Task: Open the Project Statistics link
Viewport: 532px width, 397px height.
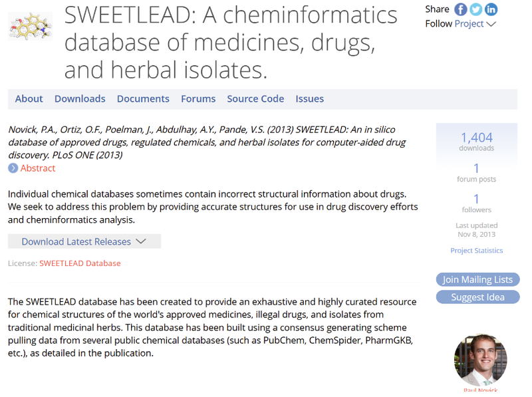Action: point(476,251)
